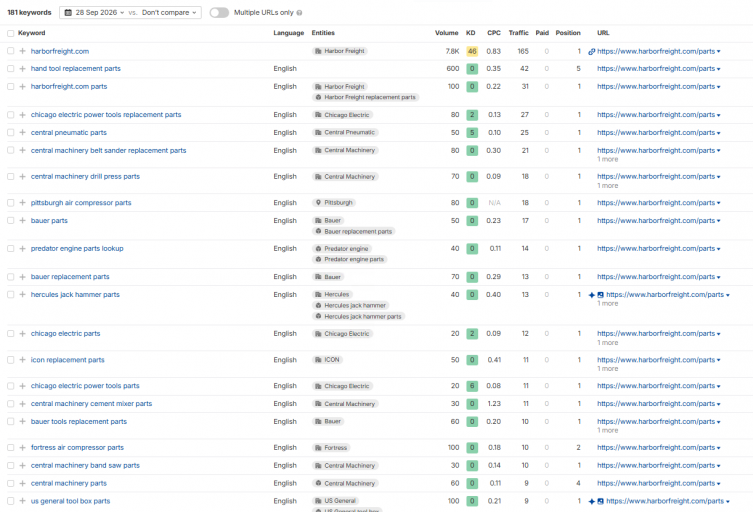Screen dimensions: 753x512
Task: Add fortress air compressor parts via plus icon
Action: [x=22, y=448]
